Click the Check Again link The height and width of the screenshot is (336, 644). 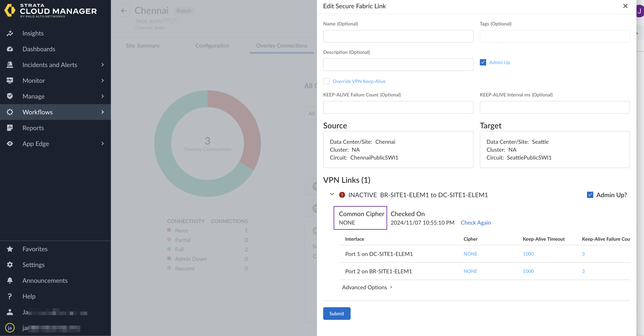coord(476,223)
